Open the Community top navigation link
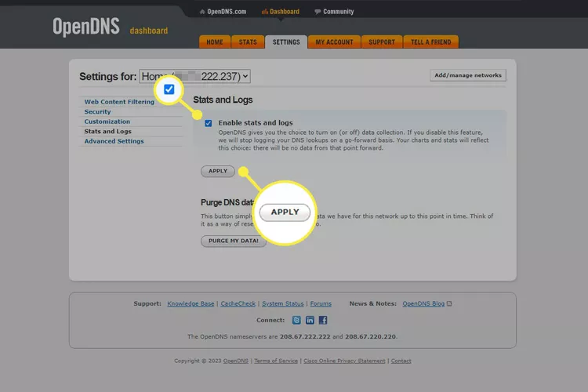 [334, 12]
